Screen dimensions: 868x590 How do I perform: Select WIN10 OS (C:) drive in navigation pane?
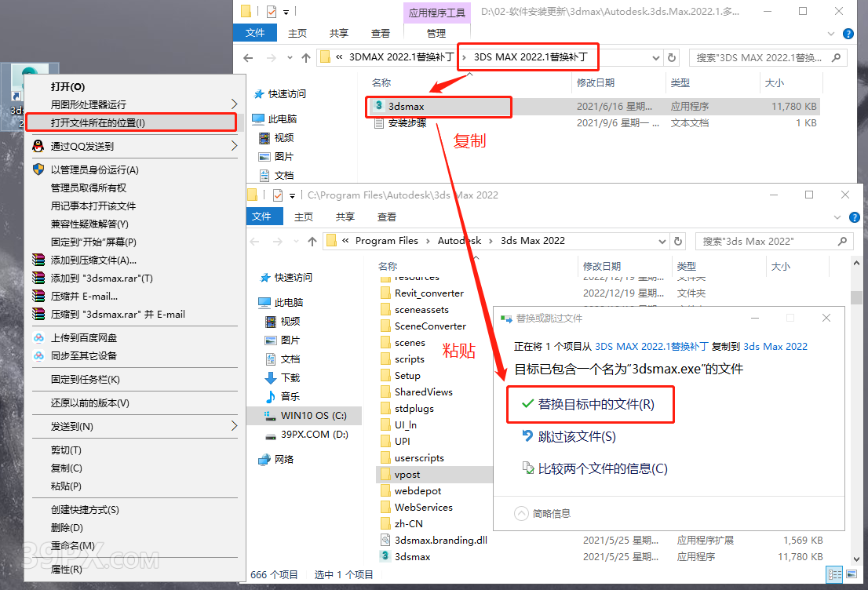(305, 416)
